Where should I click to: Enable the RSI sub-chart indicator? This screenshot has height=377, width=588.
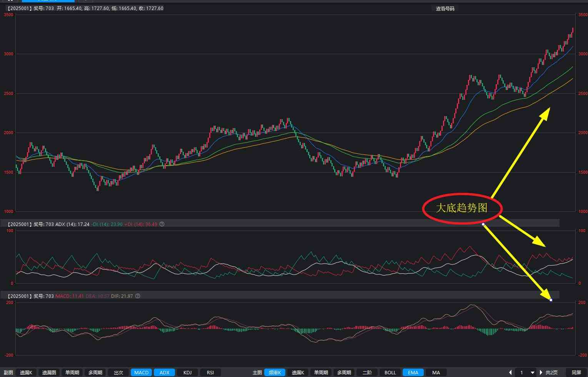(210, 372)
